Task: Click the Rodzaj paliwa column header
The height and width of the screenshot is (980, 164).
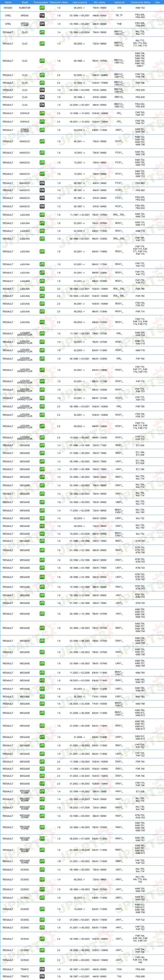Action: click(x=41, y=2)
